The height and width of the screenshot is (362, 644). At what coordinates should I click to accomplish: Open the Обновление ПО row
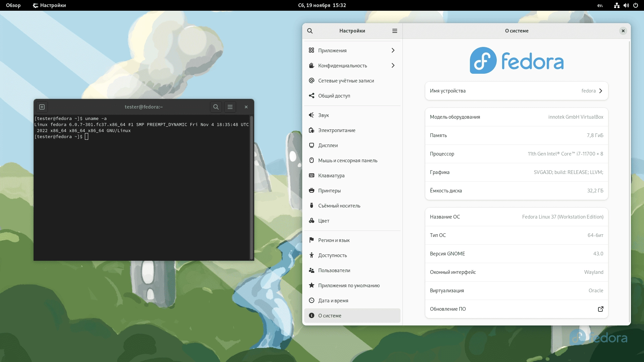point(517,309)
